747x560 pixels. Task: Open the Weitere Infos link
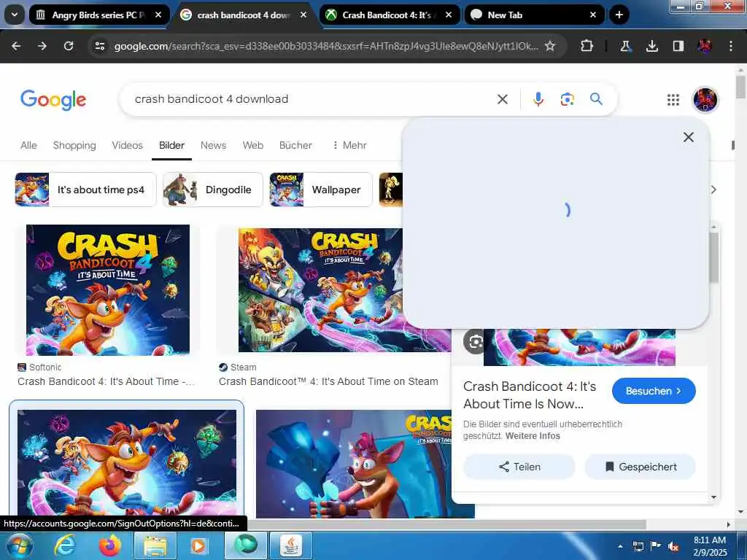pos(533,436)
